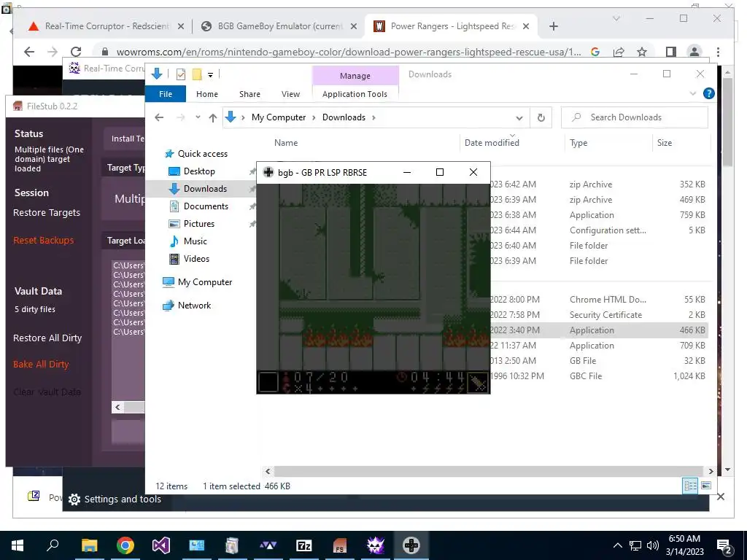The width and height of the screenshot is (747, 560).
Task: Close the Real-Time Corruptor browser tab
Action: point(181,26)
